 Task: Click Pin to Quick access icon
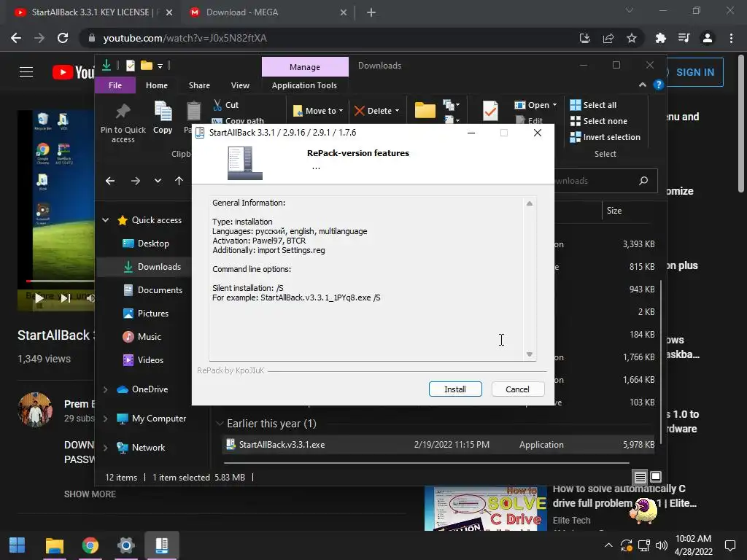[123, 112]
